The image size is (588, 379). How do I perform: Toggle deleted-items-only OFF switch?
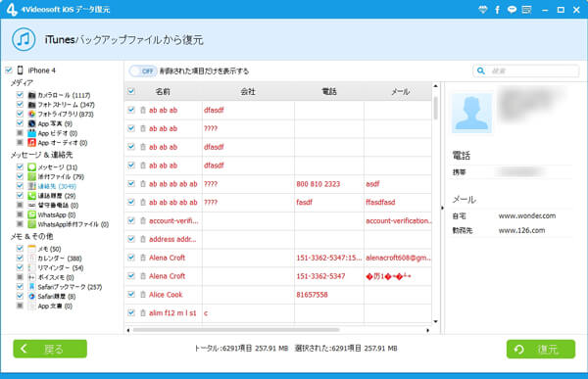click(143, 71)
